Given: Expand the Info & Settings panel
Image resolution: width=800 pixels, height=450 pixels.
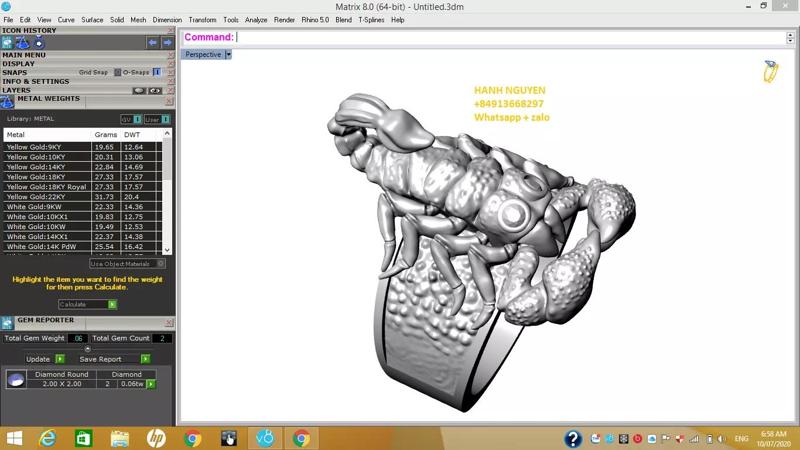Looking at the screenshot, I should pos(36,81).
